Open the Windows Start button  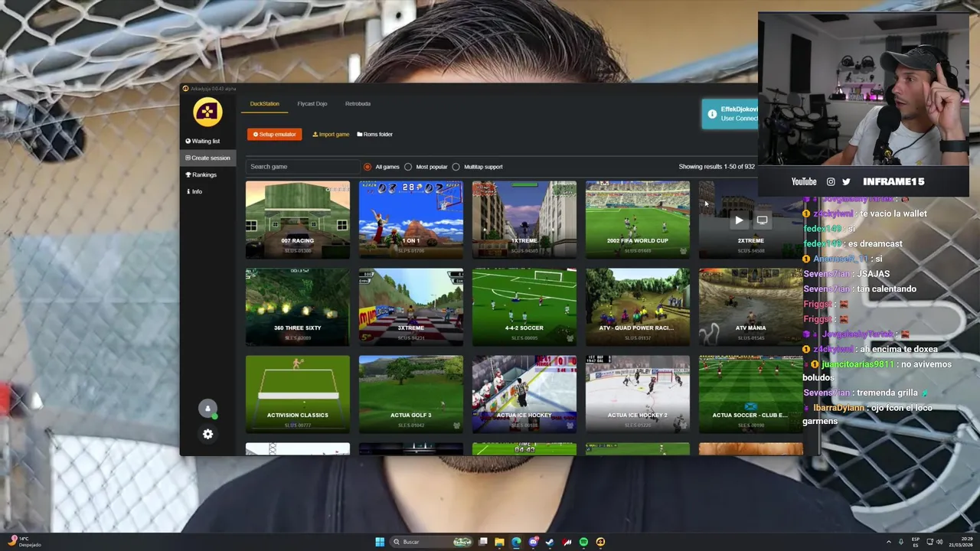380,542
